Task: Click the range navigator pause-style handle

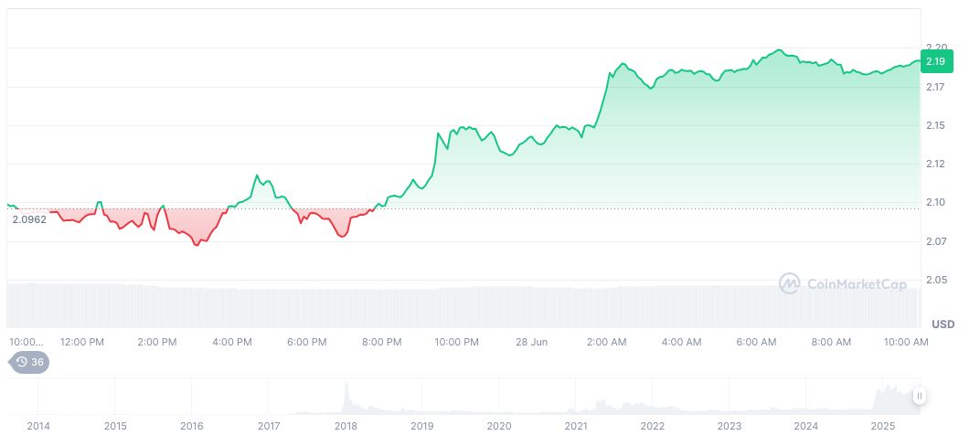Action: (x=919, y=396)
